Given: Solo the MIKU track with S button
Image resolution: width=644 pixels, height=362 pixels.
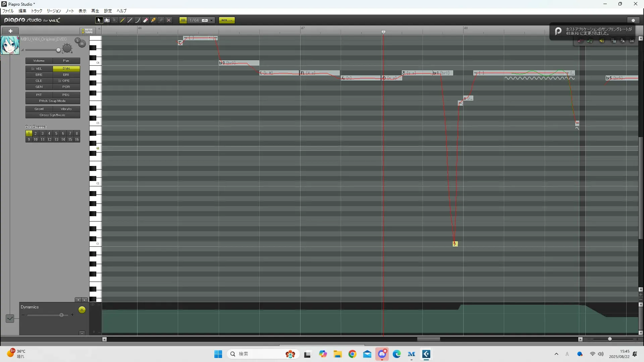Looking at the screenshot, I should point(77,41).
